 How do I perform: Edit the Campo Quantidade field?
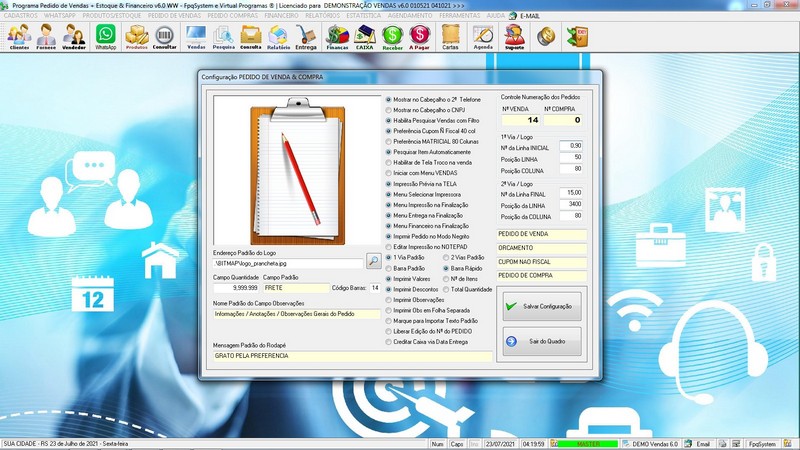pos(236,288)
